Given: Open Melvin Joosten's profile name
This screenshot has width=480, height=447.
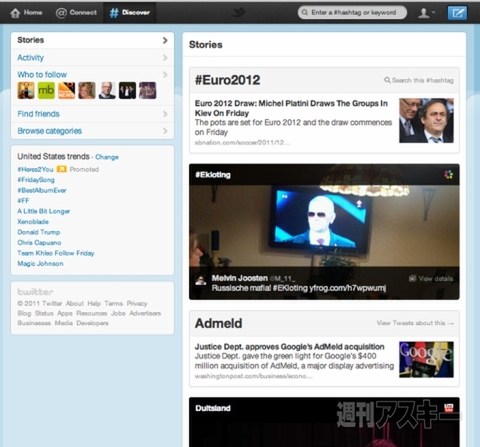Looking at the screenshot, I should coord(240,278).
